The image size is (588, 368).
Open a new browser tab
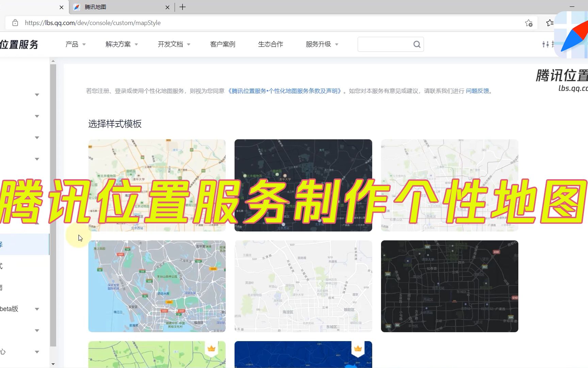tap(182, 7)
